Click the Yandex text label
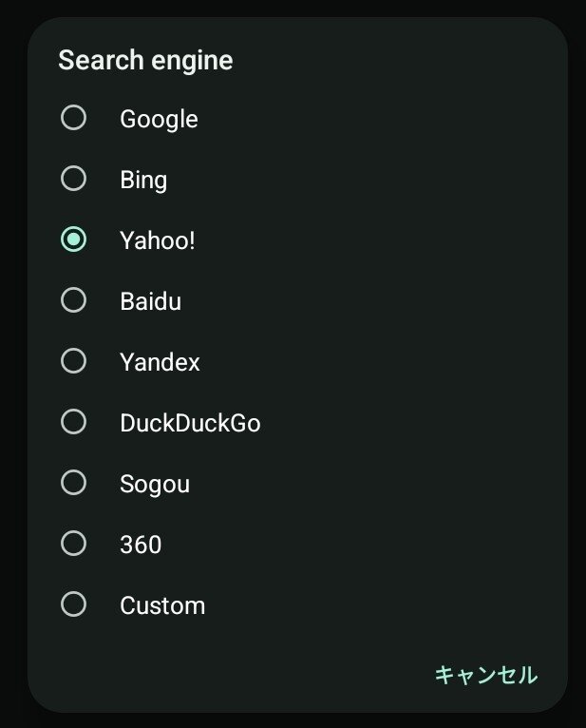Viewport: 586px width, 728px height. [160, 362]
